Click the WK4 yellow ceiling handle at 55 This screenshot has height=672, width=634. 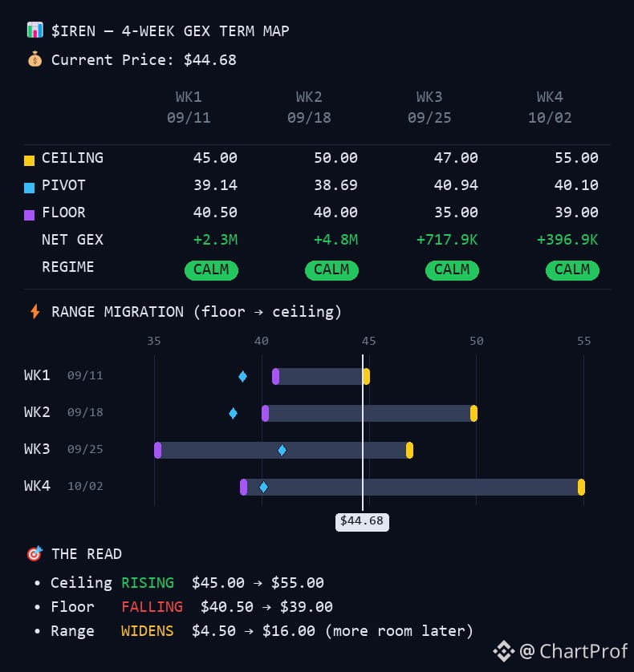581,487
